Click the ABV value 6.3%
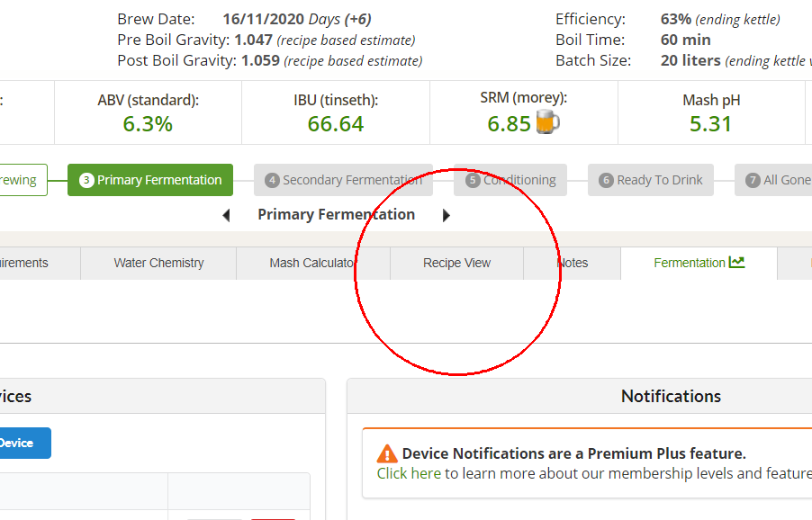 point(148,124)
